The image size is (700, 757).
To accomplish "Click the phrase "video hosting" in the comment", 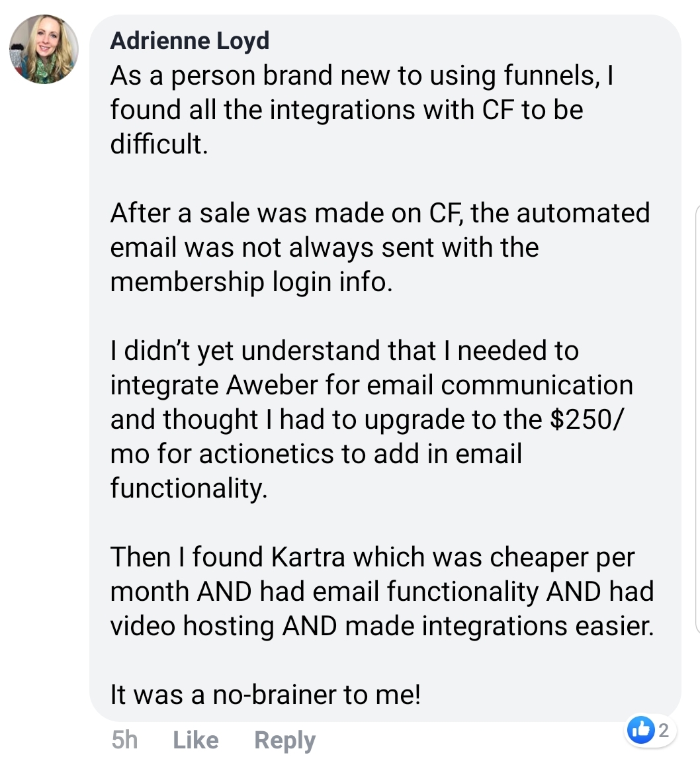I will pos(192,626).
